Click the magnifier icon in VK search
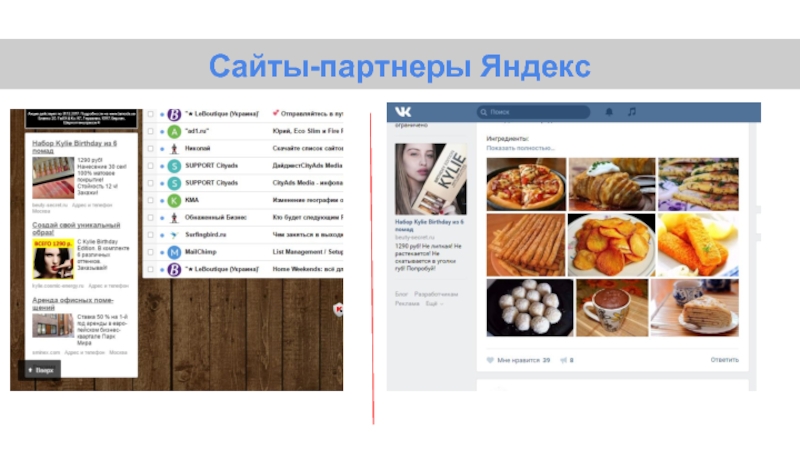 coord(483,112)
